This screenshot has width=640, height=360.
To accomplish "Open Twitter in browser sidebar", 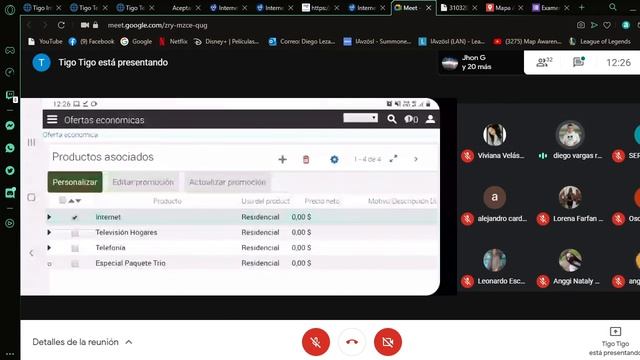I will click(x=10, y=170).
